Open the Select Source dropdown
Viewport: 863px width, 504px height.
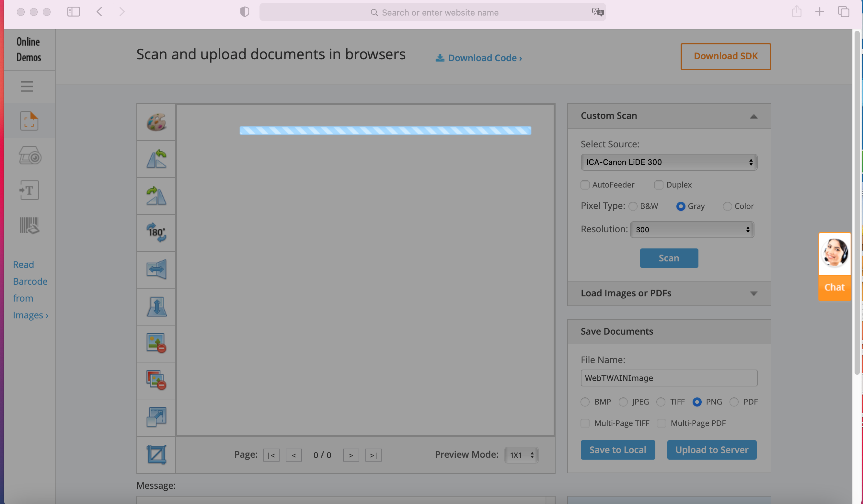tap(669, 162)
